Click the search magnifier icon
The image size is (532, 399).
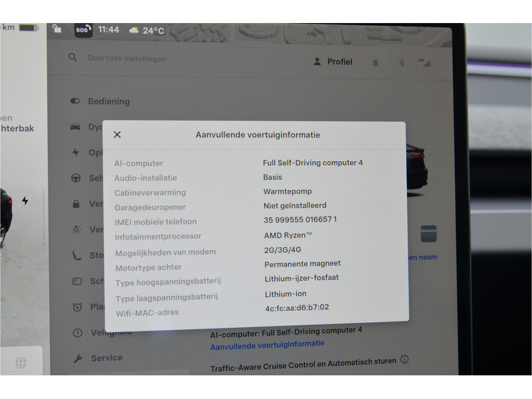click(x=73, y=57)
